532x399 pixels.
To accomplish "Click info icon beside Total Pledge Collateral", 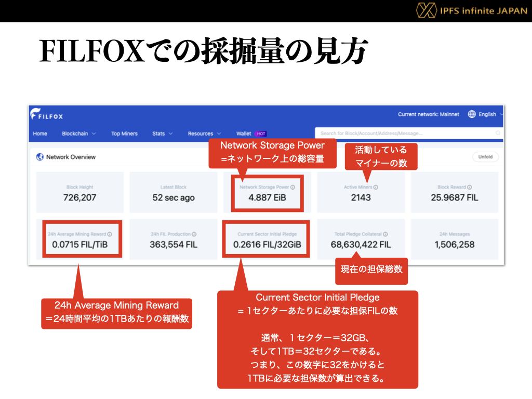I will pos(385,234).
